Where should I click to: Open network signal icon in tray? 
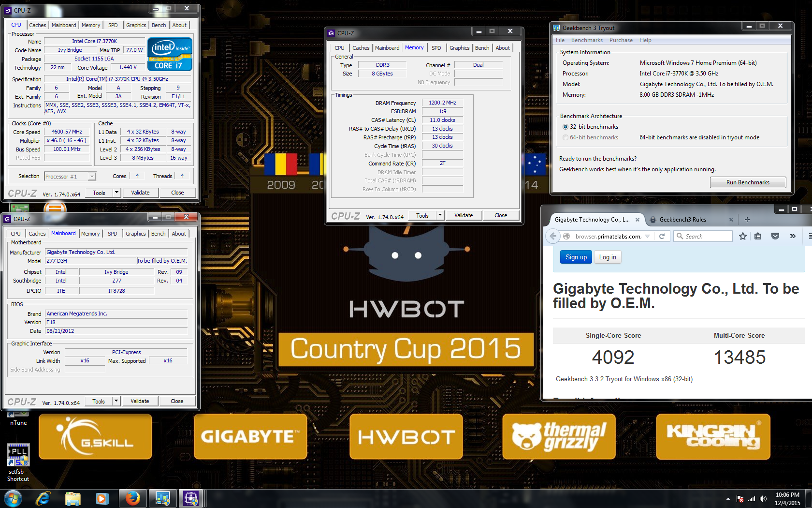click(x=752, y=499)
